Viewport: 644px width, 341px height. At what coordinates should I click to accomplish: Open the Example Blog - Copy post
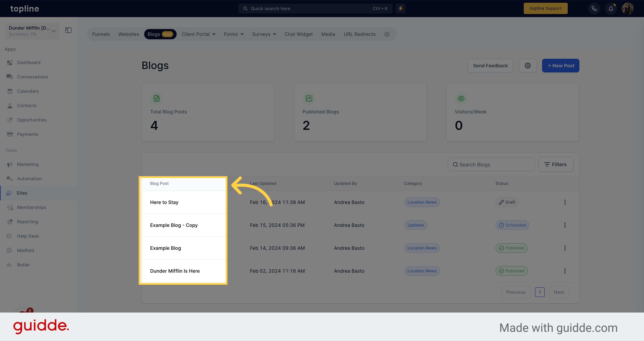coord(174,225)
